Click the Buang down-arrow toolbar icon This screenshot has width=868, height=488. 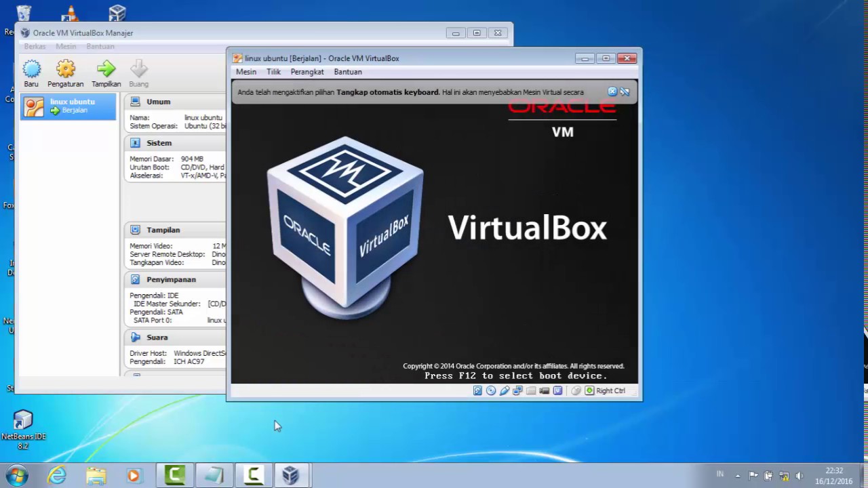point(138,68)
